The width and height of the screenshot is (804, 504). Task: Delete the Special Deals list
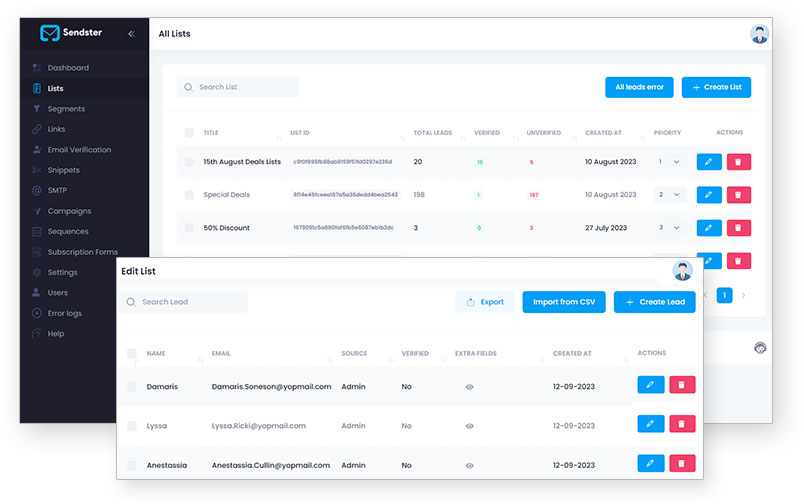738,195
